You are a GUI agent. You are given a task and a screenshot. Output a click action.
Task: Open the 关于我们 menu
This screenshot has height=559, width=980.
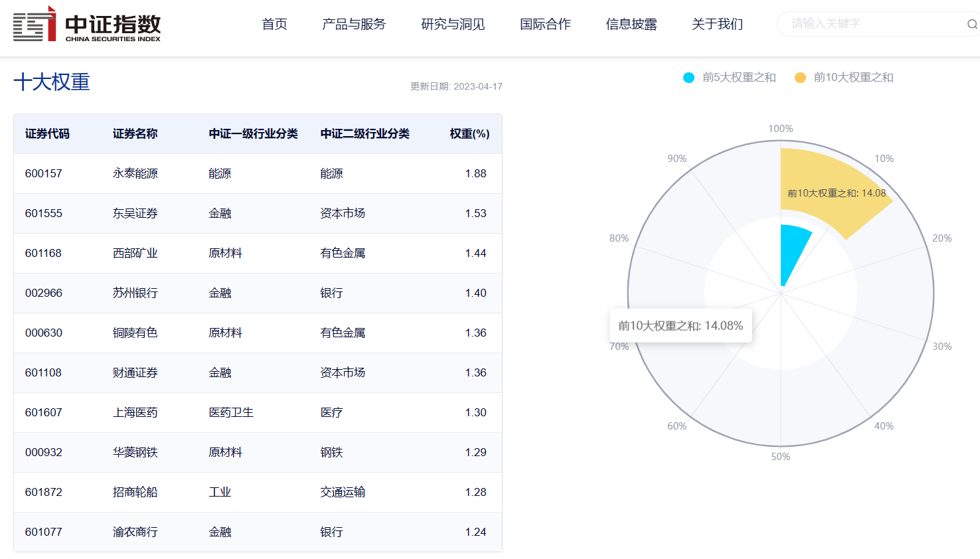[717, 25]
